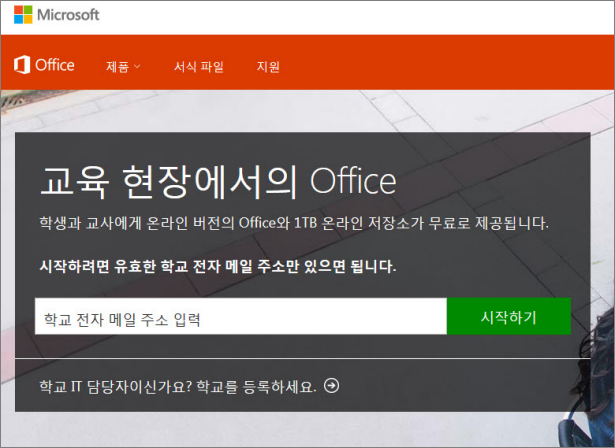
Task: Click the circled arrow icon after 등록하세요
Action: point(332,386)
